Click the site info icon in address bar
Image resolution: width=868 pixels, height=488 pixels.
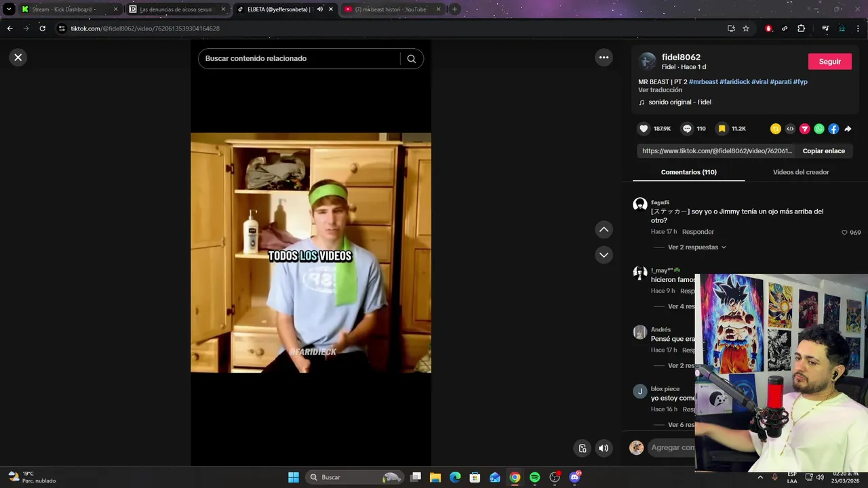(x=62, y=28)
